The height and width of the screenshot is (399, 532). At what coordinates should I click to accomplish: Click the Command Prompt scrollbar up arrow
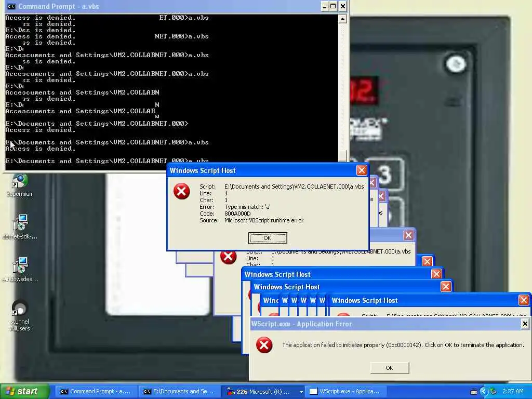pyautogui.click(x=343, y=19)
